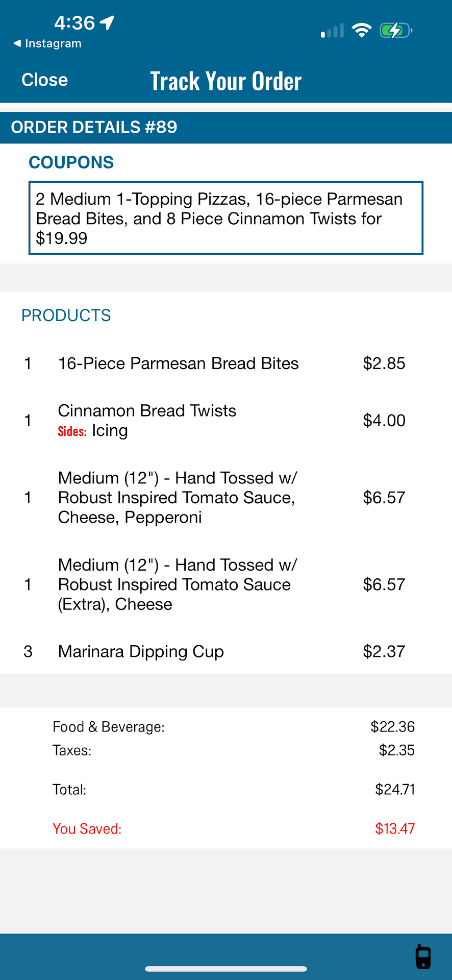Tap the phone icon at bottom right
This screenshot has height=980, width=452.
point(423,957)
